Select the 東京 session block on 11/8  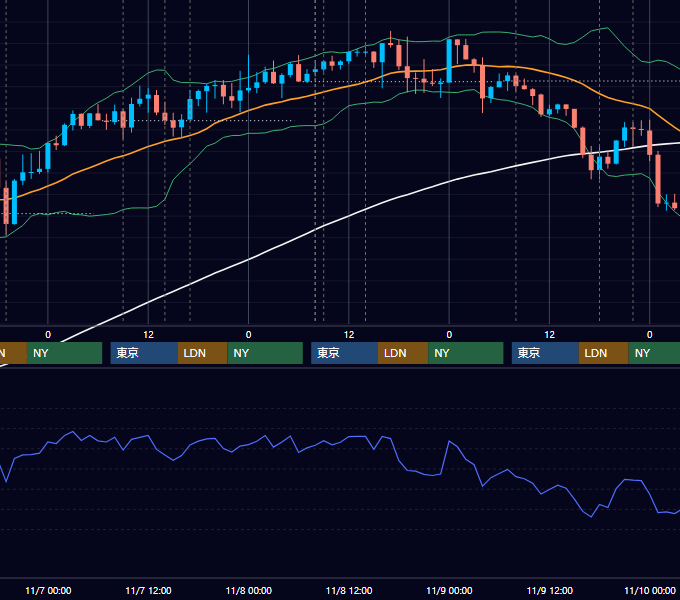tap(344, 353)
